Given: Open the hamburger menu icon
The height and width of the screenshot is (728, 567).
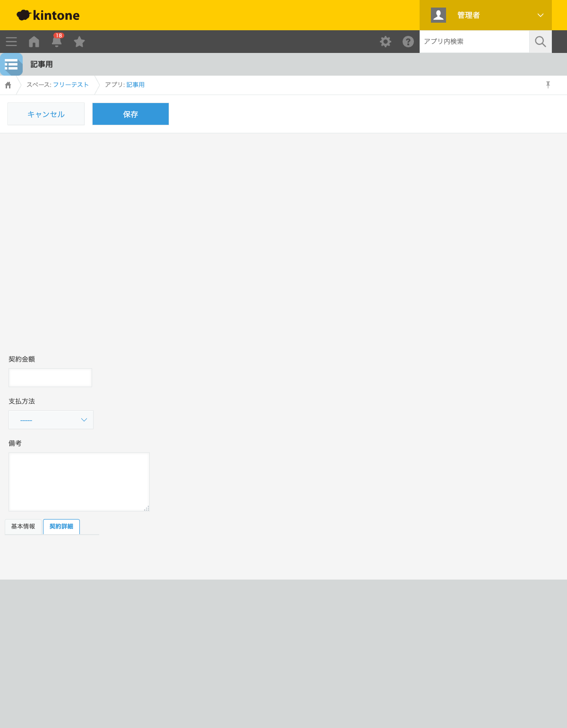Looking at the screenshot, I should click(x=11, y=42).
